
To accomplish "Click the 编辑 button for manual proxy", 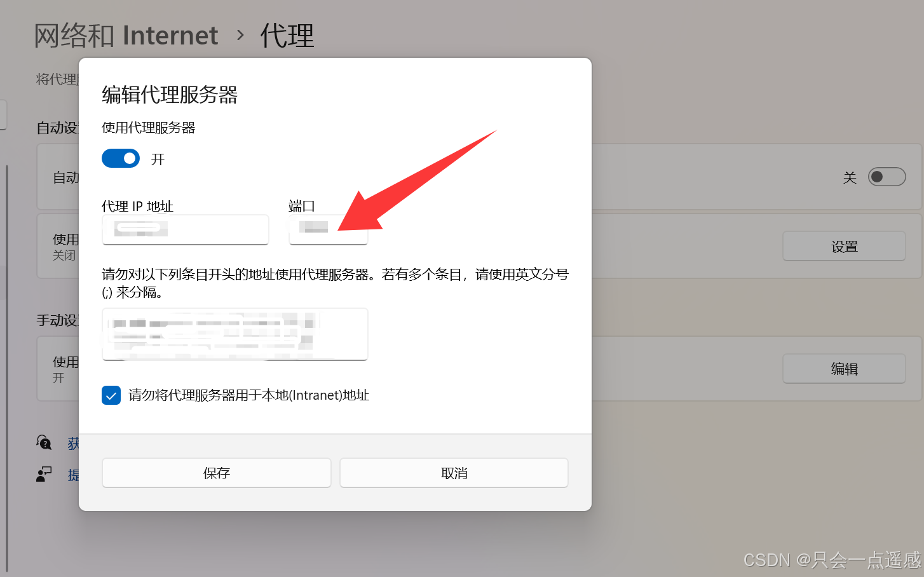I will [x=844, y=369].
